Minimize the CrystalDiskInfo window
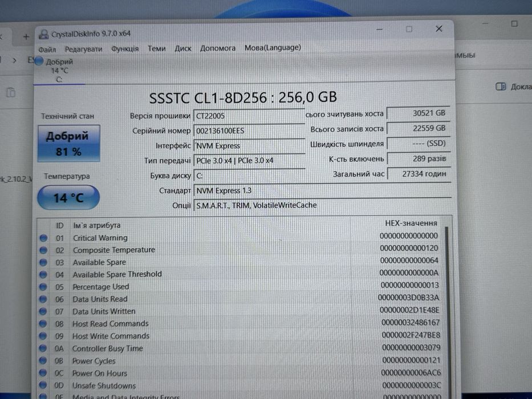The height and width of the screenshot is (399, 532). coord(380,30)
